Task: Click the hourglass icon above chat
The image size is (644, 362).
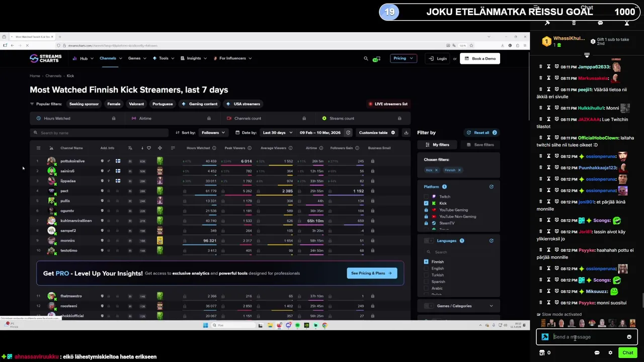Action: click(x=627, y=23)
